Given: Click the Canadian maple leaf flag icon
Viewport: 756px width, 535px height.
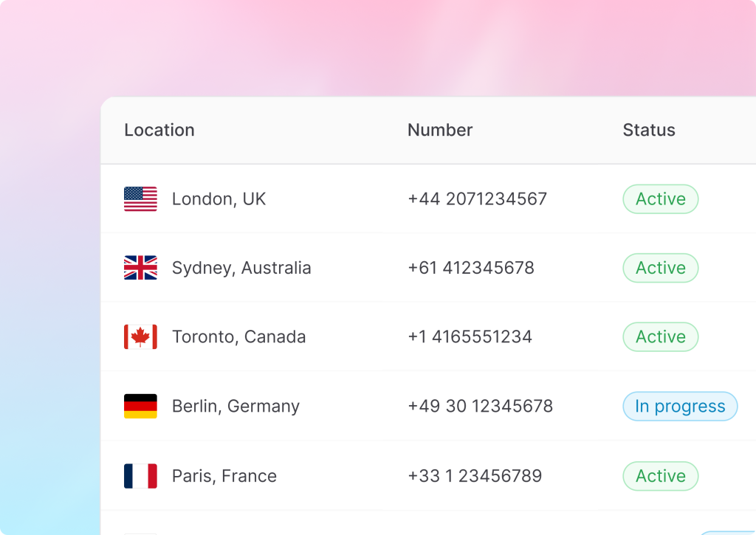Looking at the screenshot, I should point(140,337).
